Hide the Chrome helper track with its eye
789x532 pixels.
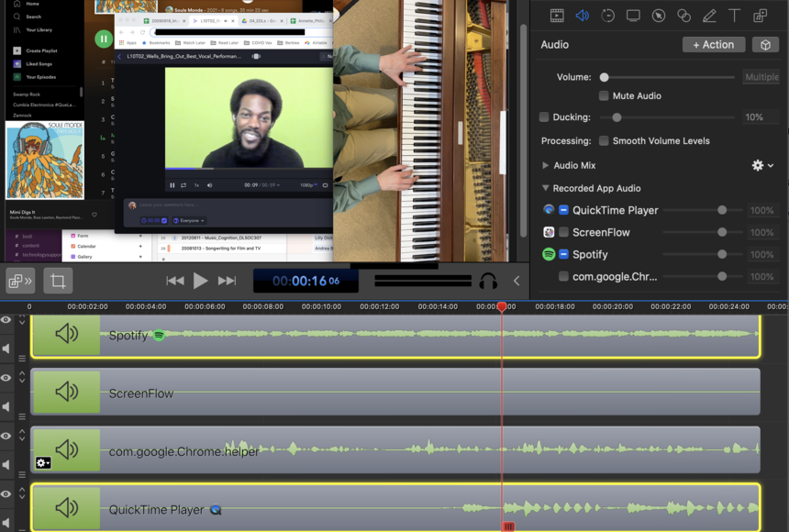click(6, 436)
